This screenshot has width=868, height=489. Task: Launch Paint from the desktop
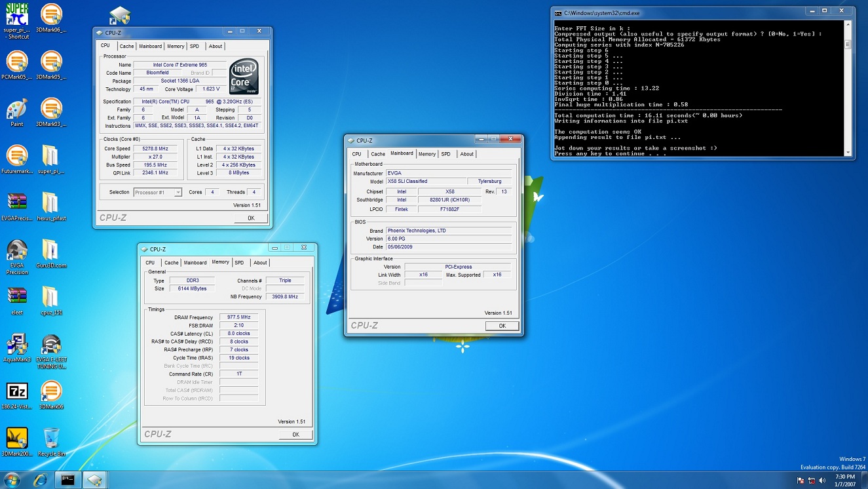click(x=17, y=113)
